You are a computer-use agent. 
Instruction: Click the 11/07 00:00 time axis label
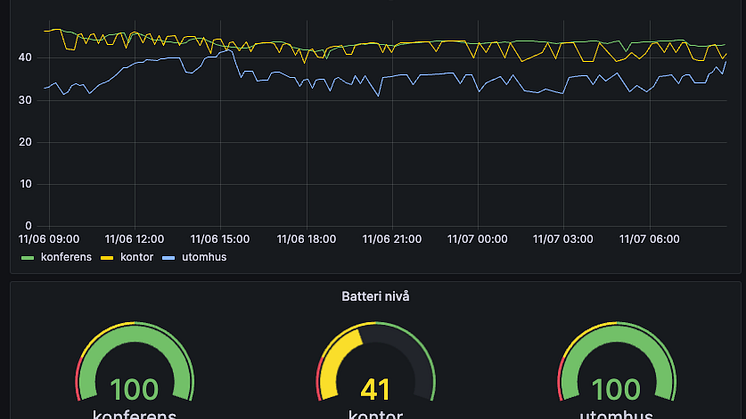point(478,239)
